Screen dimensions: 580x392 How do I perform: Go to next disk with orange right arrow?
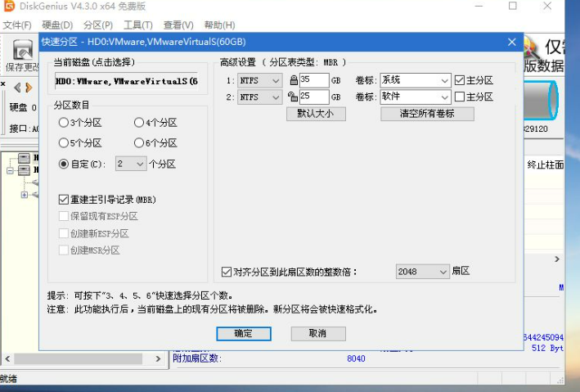29,88
